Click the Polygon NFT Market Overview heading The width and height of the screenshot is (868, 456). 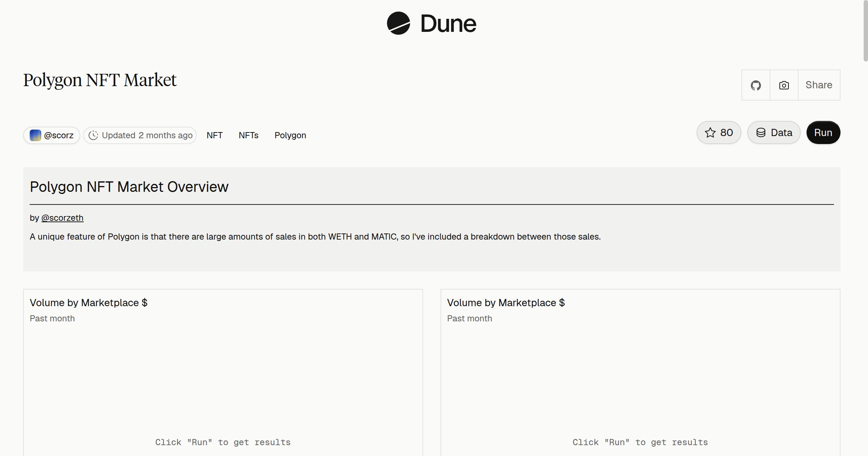[129, 187]
